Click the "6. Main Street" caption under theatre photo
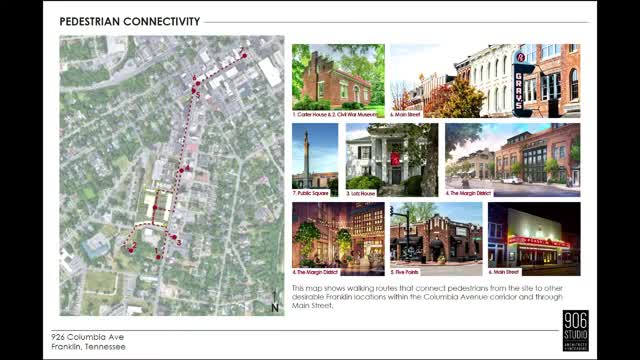The image size is (640, 360). point(503,272)
